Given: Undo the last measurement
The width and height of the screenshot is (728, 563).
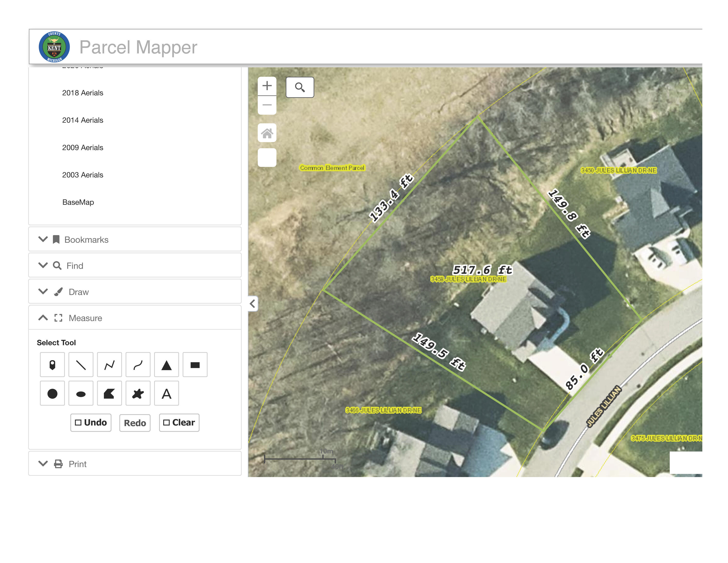Looking at the screenshot, I should pyautogui.click(x=91, y=423).
